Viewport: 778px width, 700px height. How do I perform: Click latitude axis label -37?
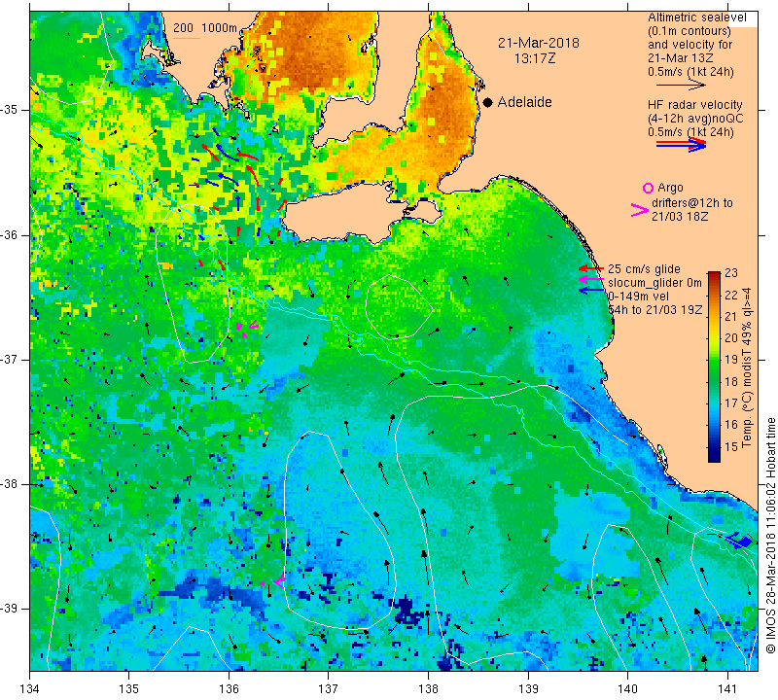point(10,359)
